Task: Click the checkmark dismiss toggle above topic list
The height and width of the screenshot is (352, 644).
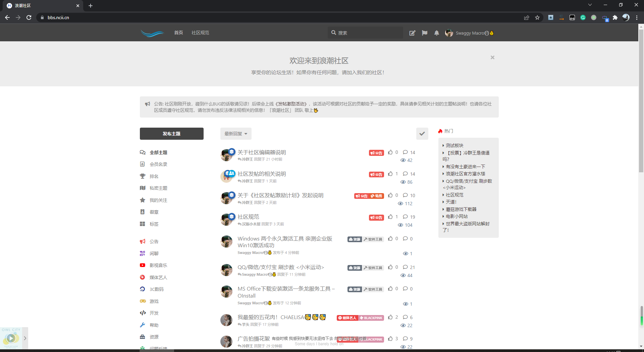Action: coord(422,133)
